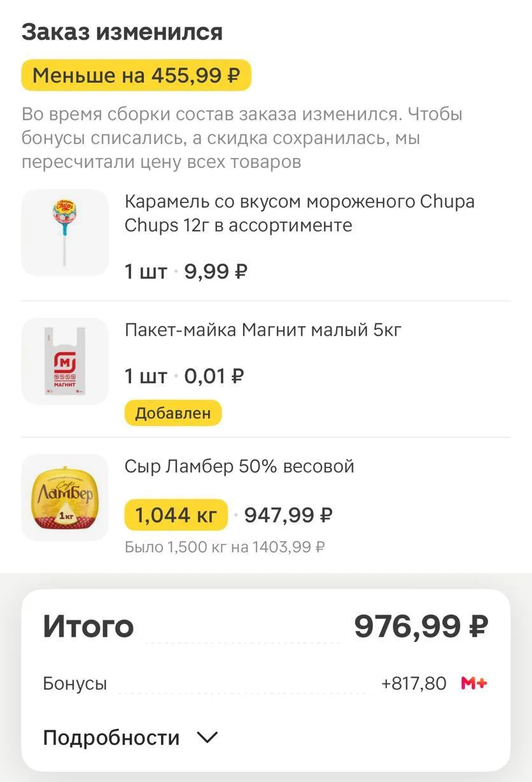Open Сыр Ламбер 50% весовой item
This screenshot has width=532, height=782.
239,466
